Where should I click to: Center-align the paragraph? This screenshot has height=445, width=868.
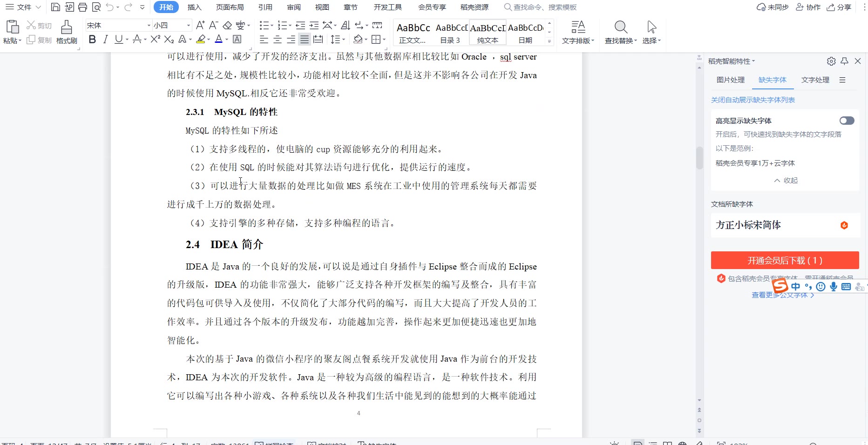(x=278, y=40)
